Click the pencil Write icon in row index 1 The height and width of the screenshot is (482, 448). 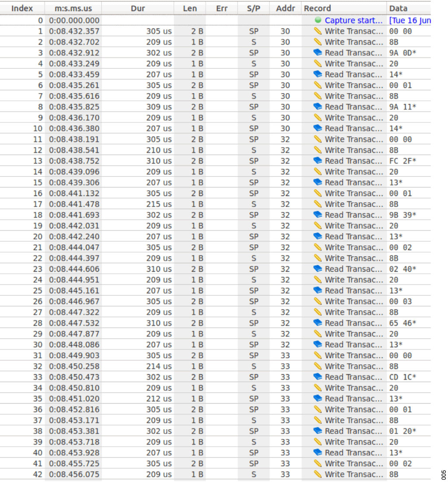318,31
